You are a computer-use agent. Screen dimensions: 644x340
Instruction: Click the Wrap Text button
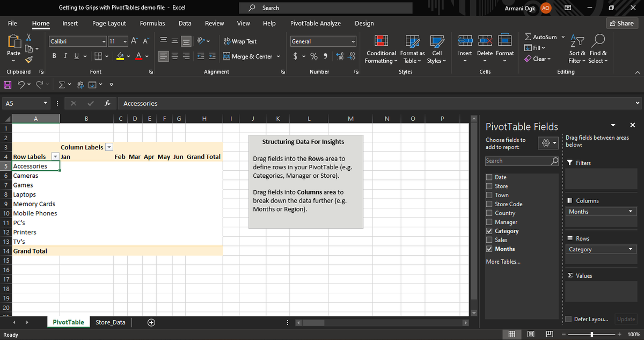click(x=240, y=41)
